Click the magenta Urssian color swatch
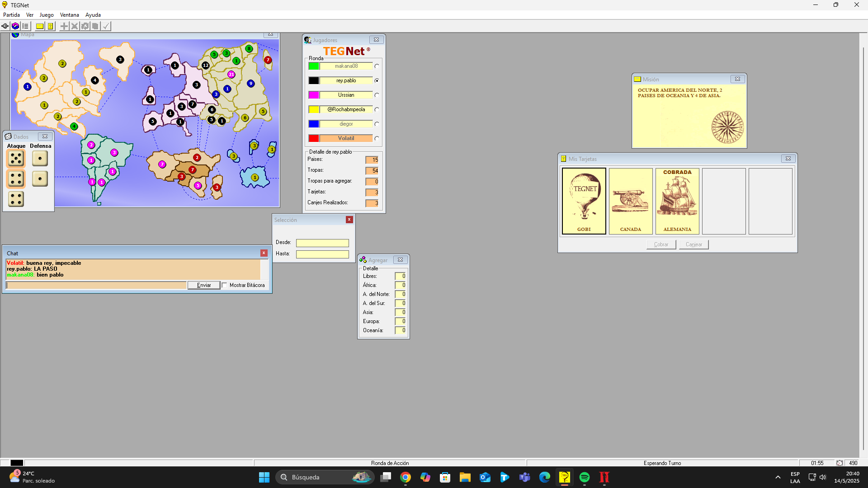The width and height of the screenshot is (868, 488). click(x=314, y=95)
